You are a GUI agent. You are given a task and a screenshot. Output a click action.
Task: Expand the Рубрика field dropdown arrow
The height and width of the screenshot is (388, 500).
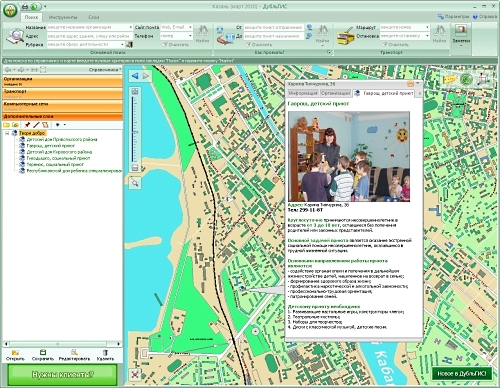122,44
